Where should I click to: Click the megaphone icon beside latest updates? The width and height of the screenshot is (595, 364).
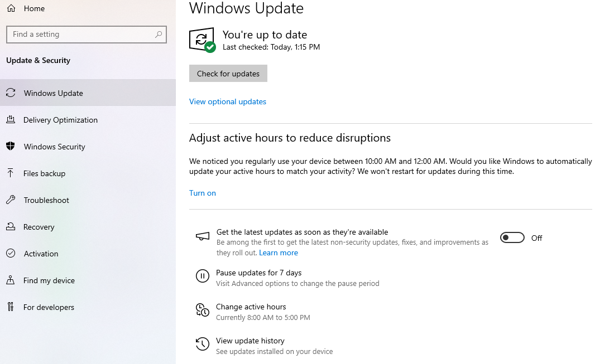pyautogui.click(x=202, y=237)
